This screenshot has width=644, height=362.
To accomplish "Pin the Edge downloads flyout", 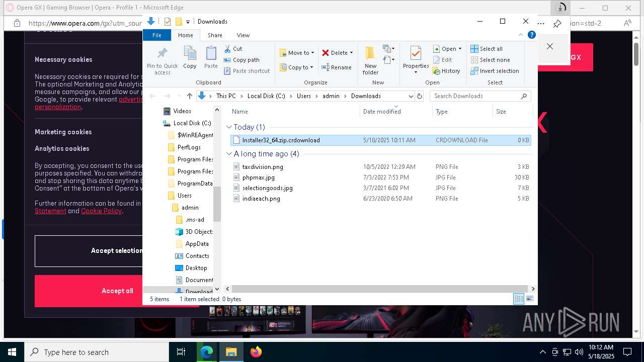I will point(557,24).
